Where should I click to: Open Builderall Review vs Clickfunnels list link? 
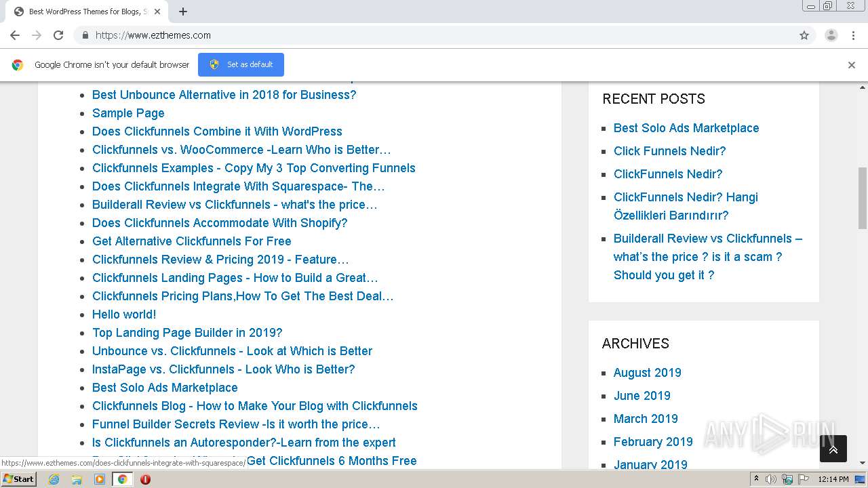(x=235, y=205)
